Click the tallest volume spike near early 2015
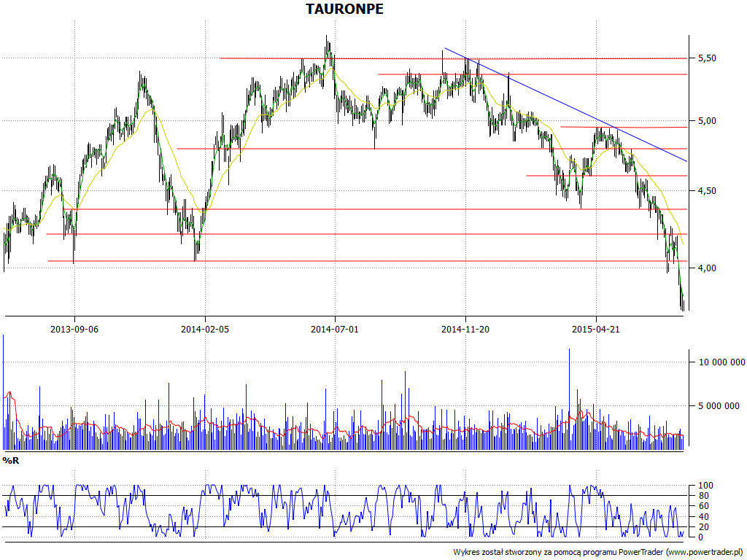 [x=569, y=399]
